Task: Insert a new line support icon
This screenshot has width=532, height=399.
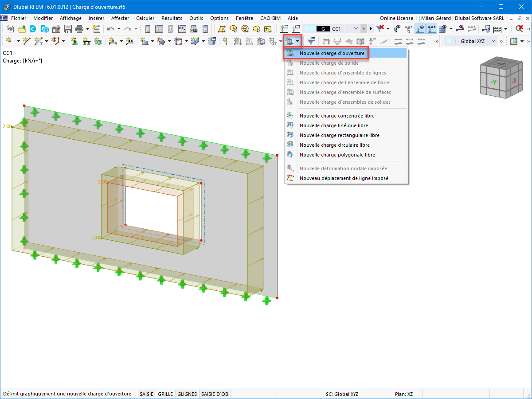Action: (x=86, y=41)
